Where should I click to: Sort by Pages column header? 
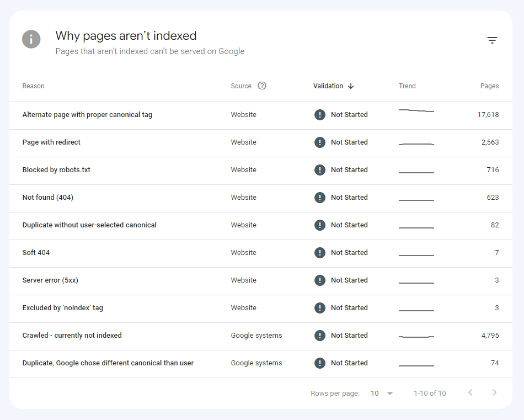(x=490, y=86)
